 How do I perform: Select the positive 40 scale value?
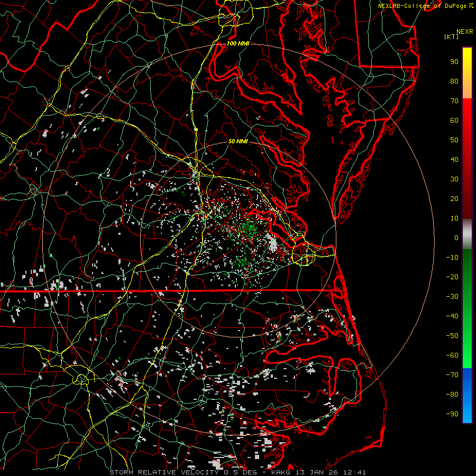tap(454, 160)
